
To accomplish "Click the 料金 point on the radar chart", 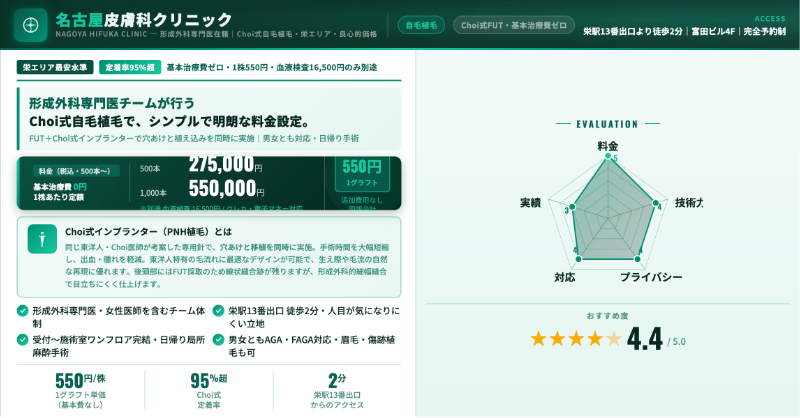I will [x=608, y=157].
